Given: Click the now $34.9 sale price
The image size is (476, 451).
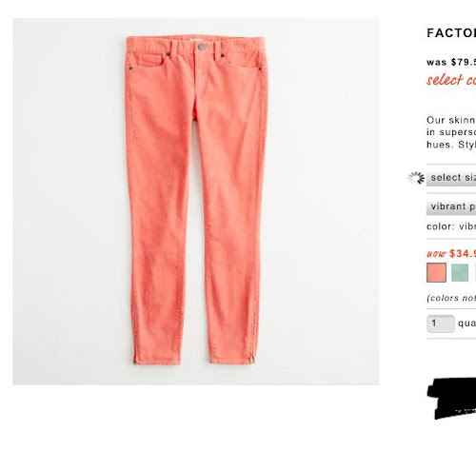Looking at the screenshot, I should coord(451,253).
